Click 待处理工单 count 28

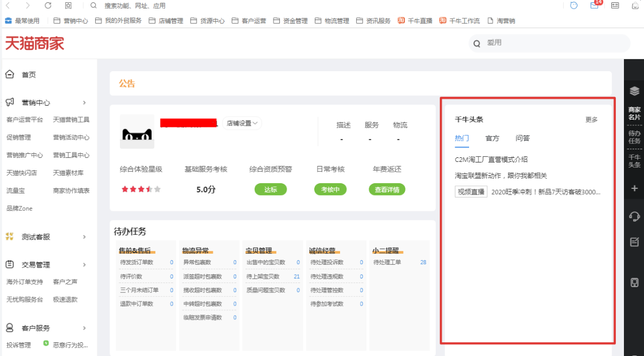[423, 262]
